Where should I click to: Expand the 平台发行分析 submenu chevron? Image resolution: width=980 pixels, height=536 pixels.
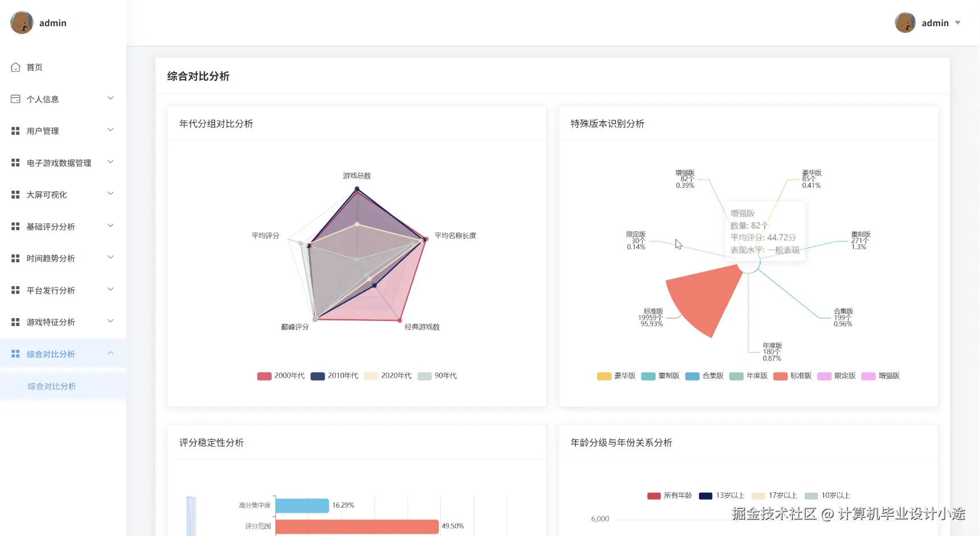110,290
